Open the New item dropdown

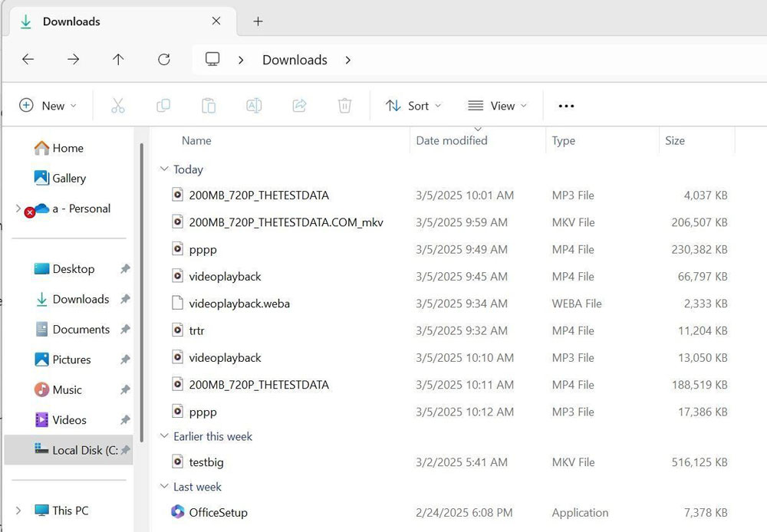coord(48,106)
